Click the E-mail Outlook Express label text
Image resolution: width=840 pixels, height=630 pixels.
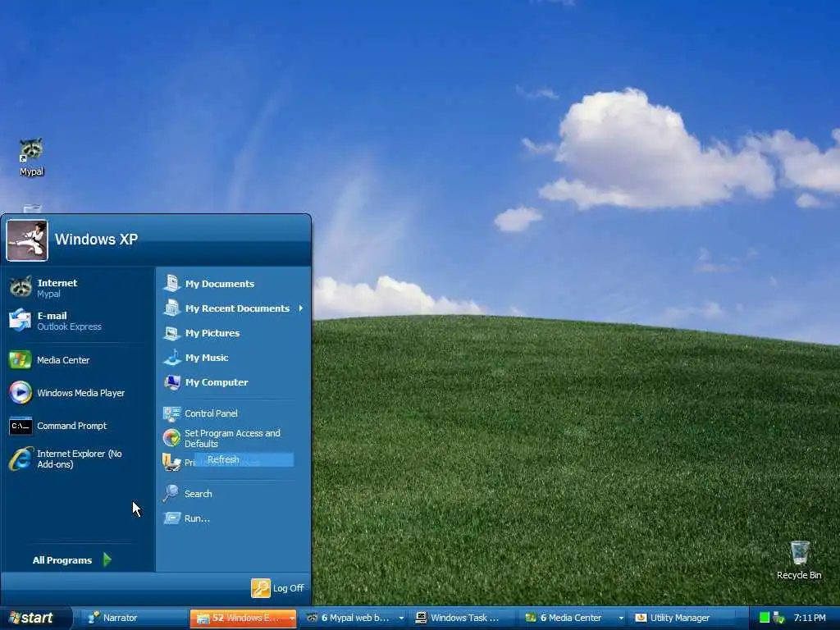coord(69,321)
